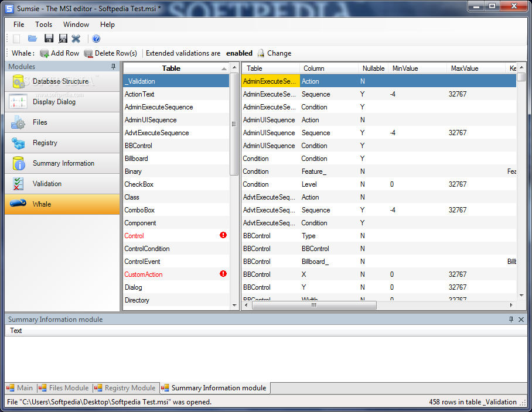
Task: Click the MinValue column header
Action: click(417, 68)
